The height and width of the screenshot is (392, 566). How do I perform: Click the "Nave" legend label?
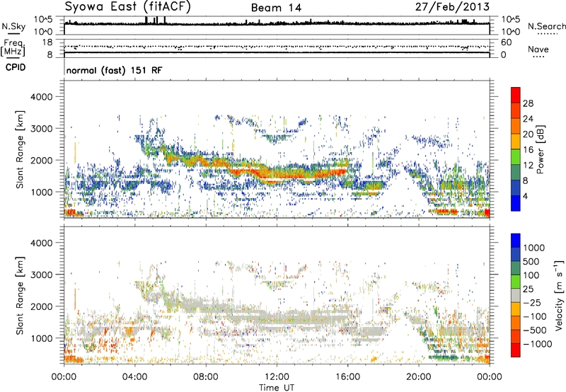pos(538,50)
